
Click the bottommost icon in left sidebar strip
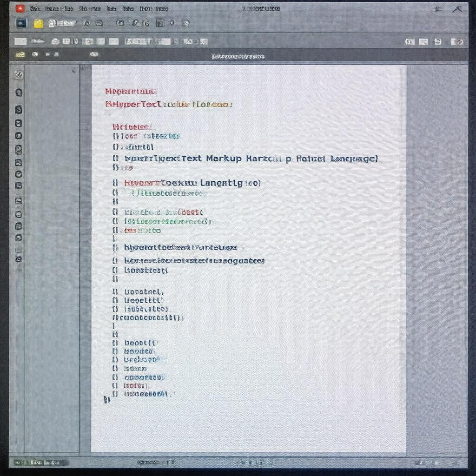click(19, 260)
